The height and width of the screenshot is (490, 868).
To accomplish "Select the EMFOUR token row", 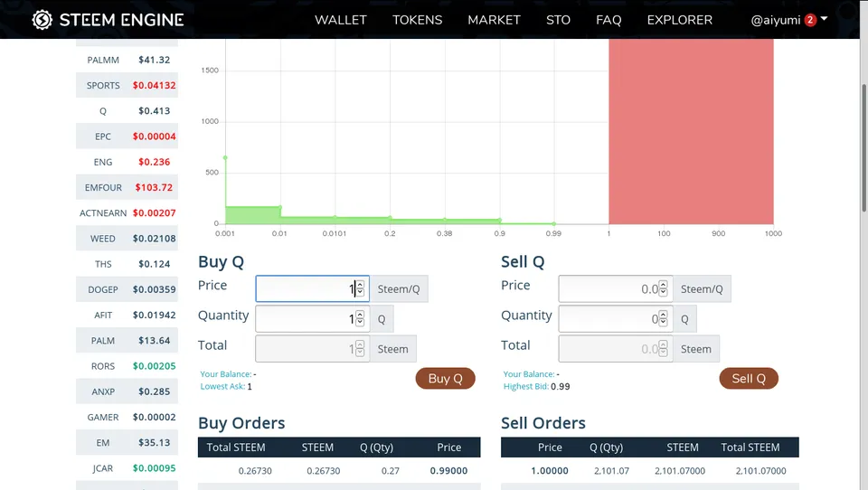I will 127,187.
